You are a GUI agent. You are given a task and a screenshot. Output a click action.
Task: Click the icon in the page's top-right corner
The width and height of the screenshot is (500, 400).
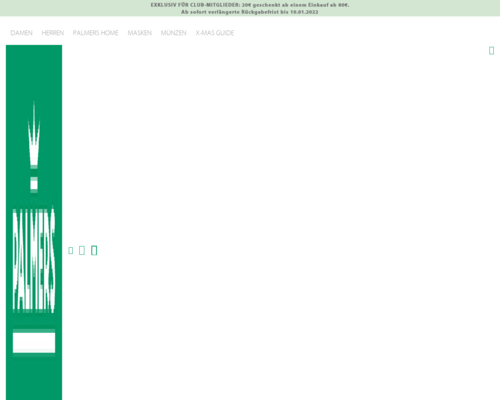(491, 51)
